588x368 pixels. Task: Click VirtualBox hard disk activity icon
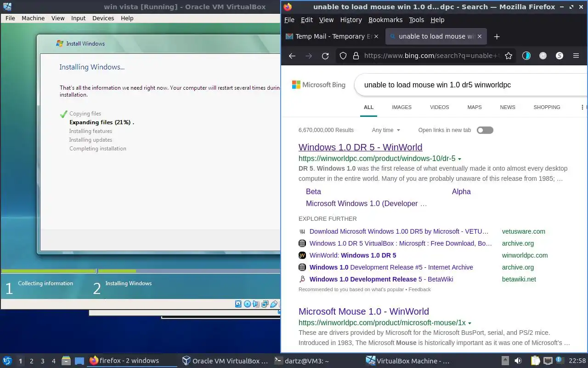point(238,304)
